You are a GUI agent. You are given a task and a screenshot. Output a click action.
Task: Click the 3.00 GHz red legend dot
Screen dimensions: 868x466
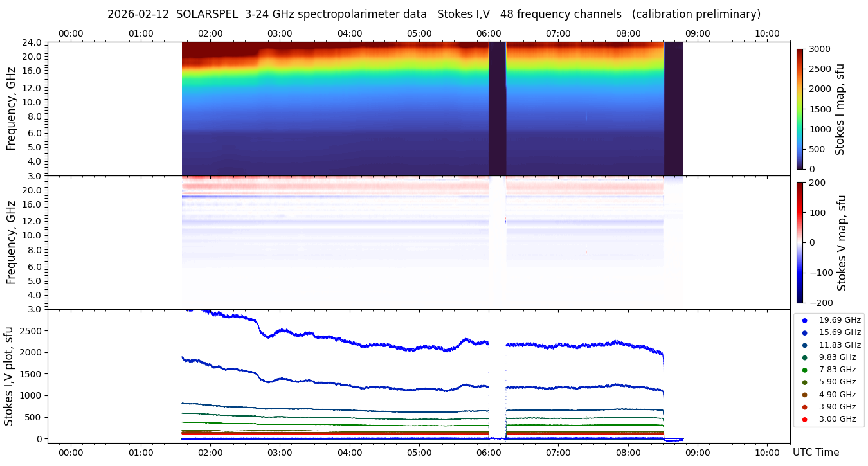(x=804, y=420)
